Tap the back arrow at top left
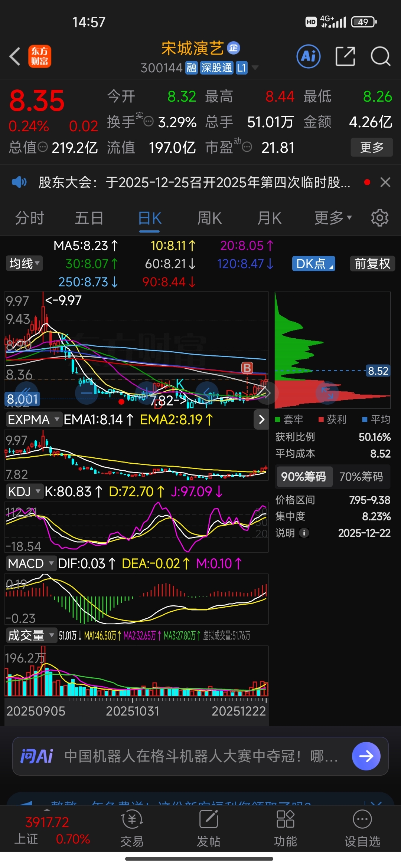 (15, 56)
